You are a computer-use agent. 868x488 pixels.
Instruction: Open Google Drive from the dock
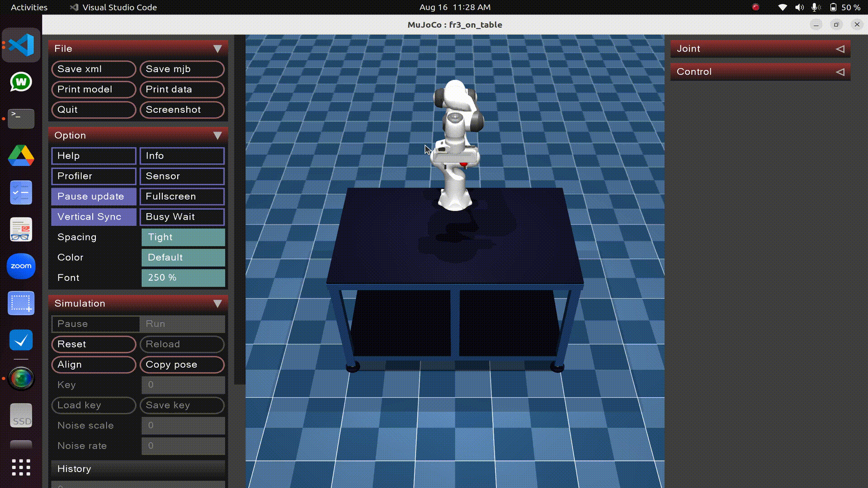click(21, 155)
